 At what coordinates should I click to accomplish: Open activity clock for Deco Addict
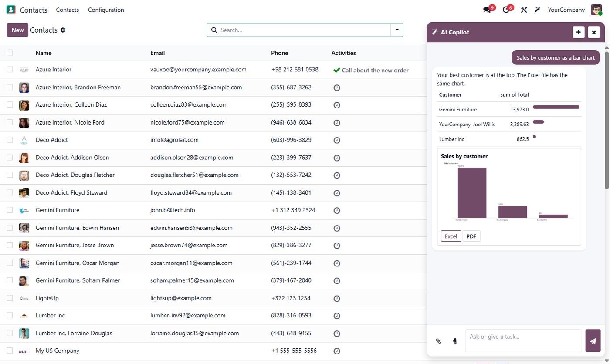coord(337,140)
